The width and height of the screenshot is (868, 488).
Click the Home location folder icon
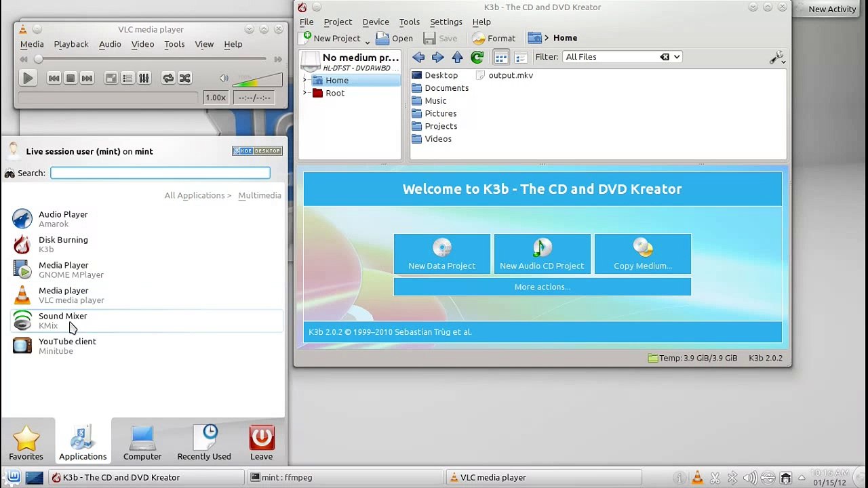pos(534,38)
